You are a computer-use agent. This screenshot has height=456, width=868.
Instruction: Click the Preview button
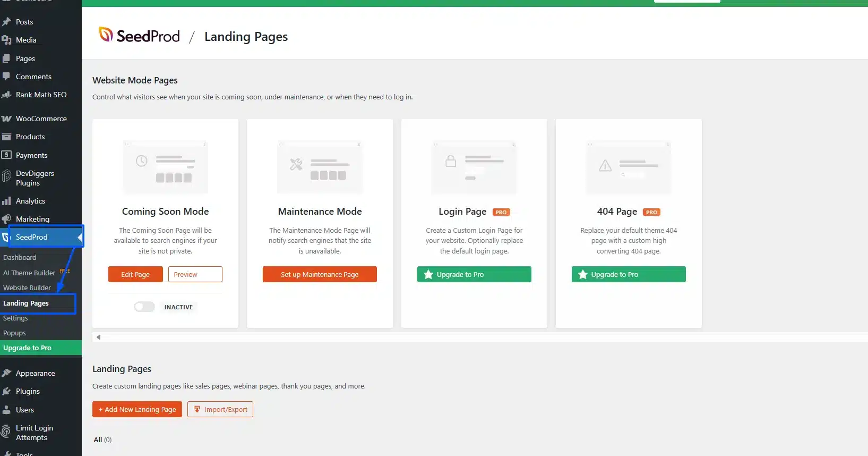(x=195, y=274)
